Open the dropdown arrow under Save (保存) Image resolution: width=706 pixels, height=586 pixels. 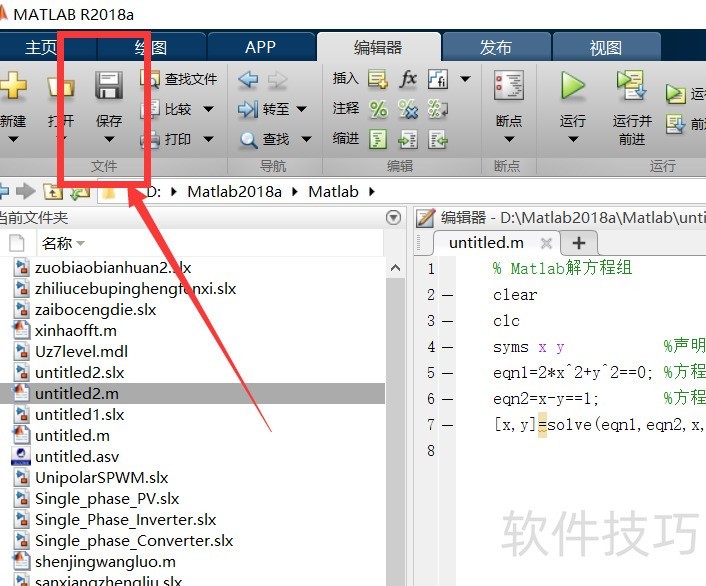point(109,140)
